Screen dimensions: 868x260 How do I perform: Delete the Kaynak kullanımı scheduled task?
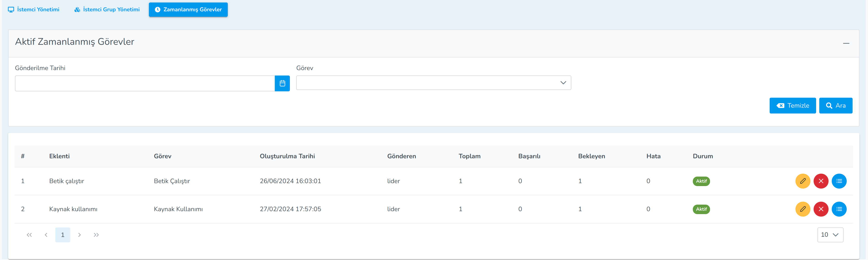coord(821,209)
